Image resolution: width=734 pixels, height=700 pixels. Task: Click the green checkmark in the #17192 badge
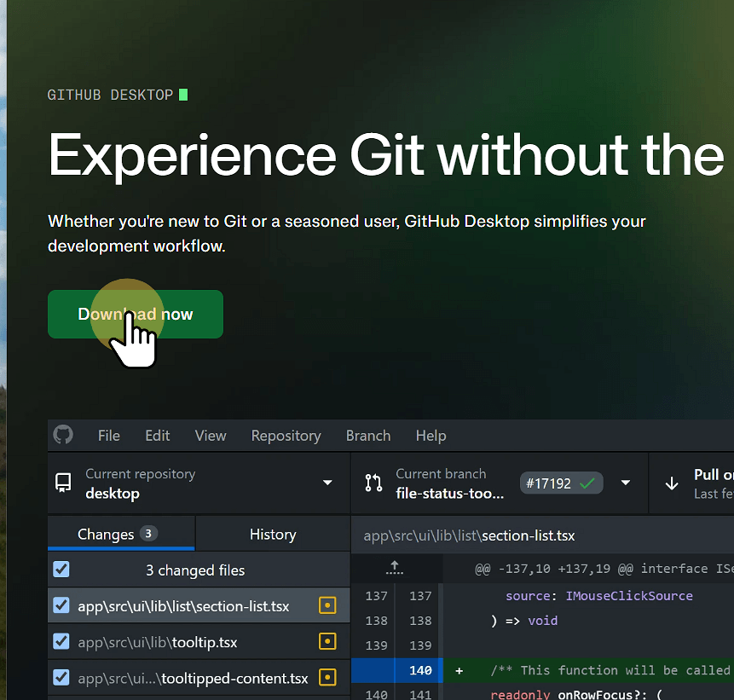tap(586, 483)
